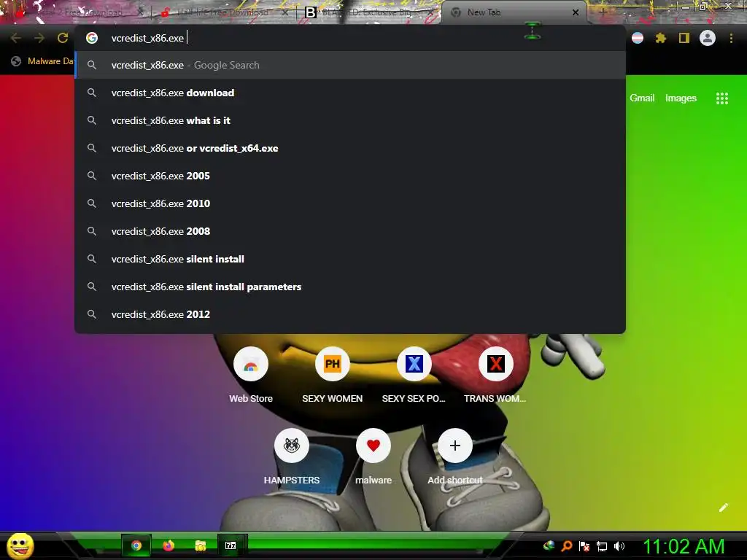Select the New Tab tab
Image resolution: width=747 pixels, height=560 pixels.
tap(514, 12)
